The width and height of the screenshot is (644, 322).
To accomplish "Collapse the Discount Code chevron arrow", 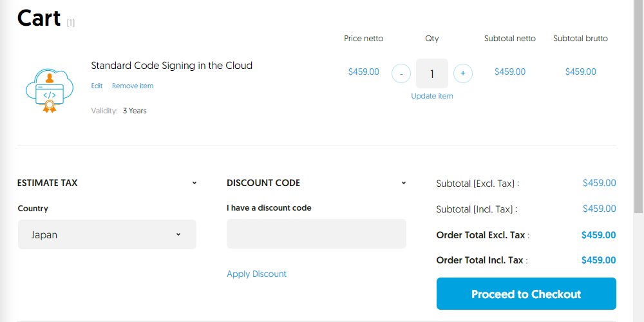I will tap(404, 183).
